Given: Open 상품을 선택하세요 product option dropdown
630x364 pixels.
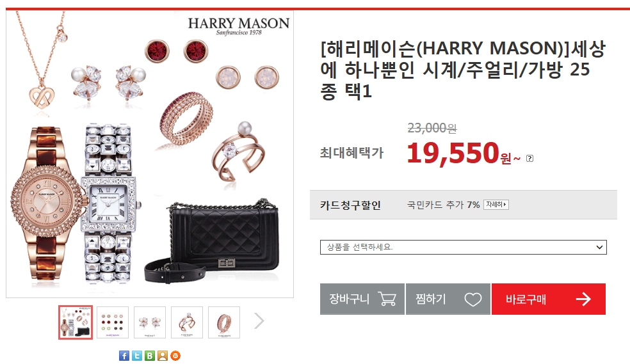Looking at the screenshot, I should coord(464,247).
